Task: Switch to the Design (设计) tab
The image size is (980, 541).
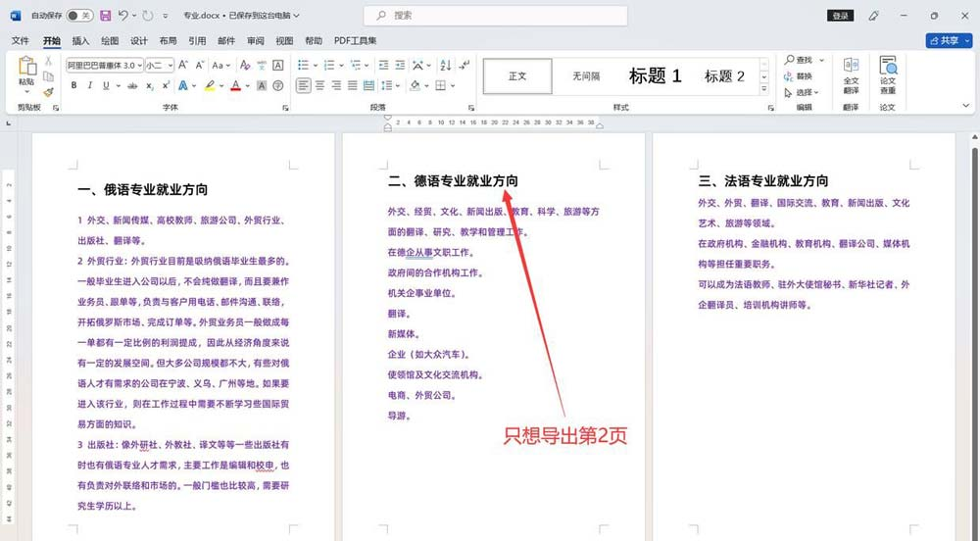Action: click(139, 40)
